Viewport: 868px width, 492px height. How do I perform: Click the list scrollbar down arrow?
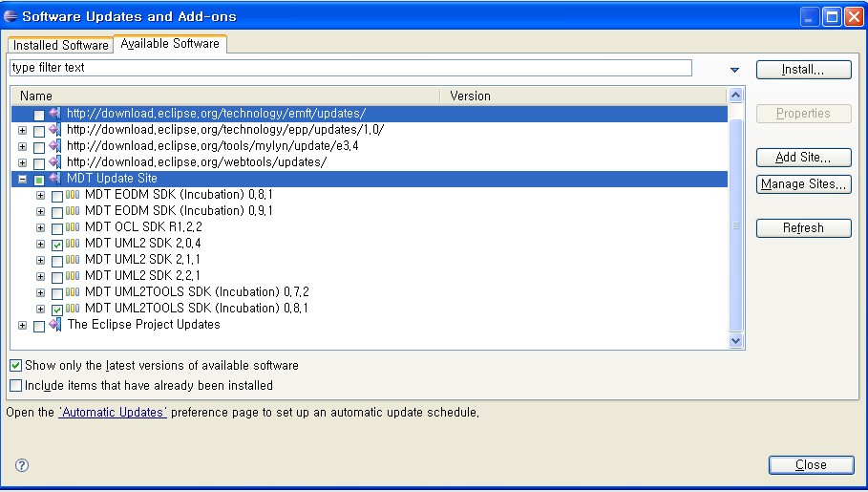[x=735, y=341]
